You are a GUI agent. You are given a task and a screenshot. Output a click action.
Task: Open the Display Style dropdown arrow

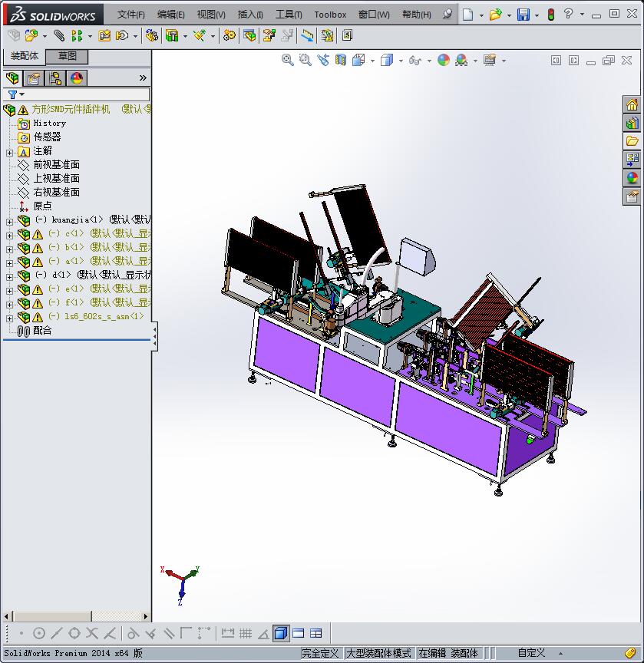click(401, 61)
